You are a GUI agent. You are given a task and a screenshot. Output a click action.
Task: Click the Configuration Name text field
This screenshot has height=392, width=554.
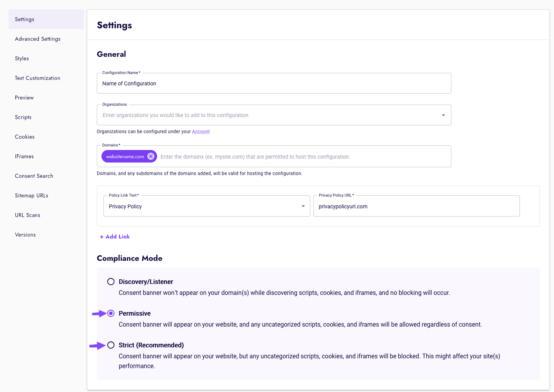coord(274,83)
